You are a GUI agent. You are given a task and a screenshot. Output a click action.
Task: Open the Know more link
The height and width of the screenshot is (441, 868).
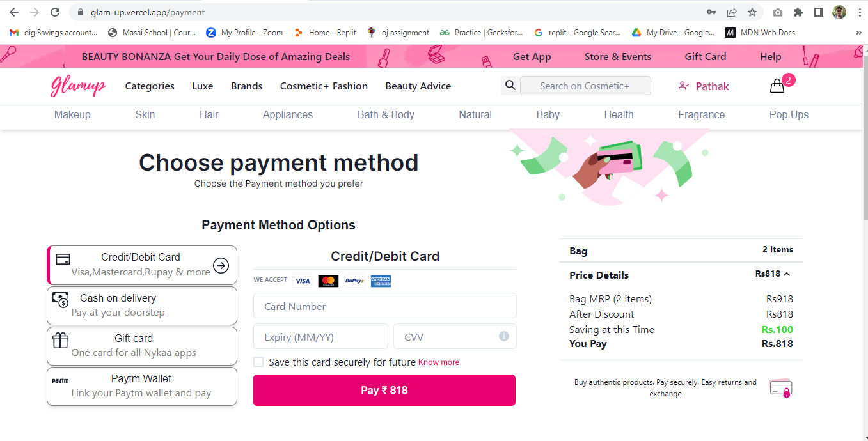point(438,362)
